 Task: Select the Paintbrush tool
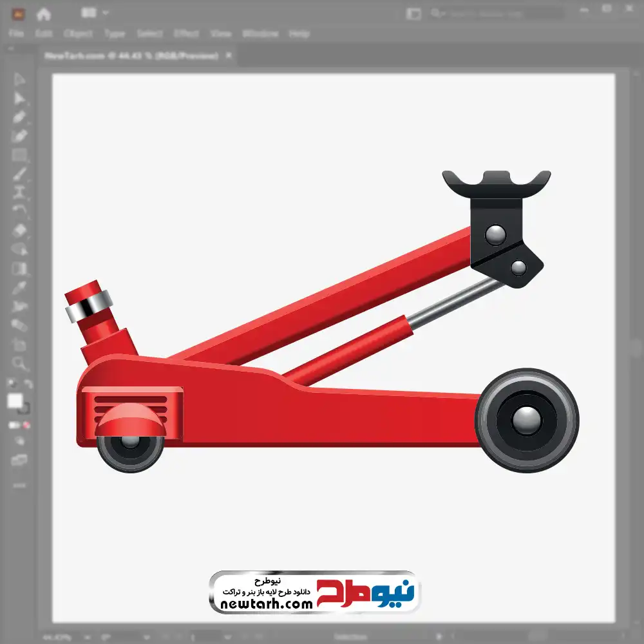click(x=19, y=174)
